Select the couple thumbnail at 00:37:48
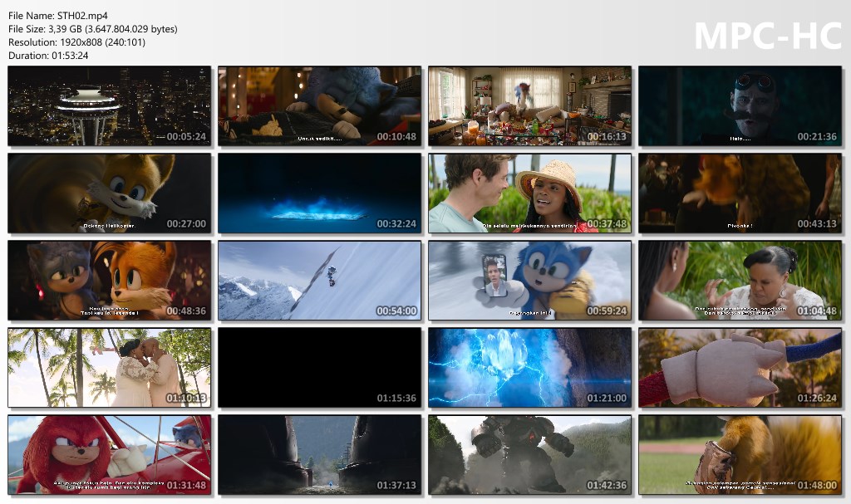Image resolution: width=851 pixels, height=504 pixels. [529, 193]
